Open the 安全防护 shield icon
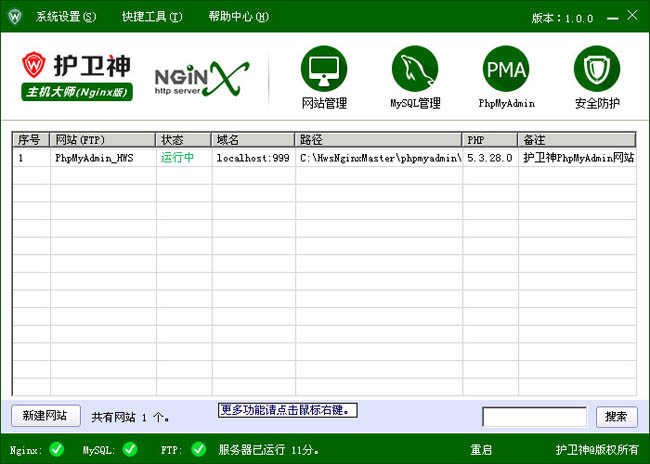The image size is (650, 464). point(597,69)
